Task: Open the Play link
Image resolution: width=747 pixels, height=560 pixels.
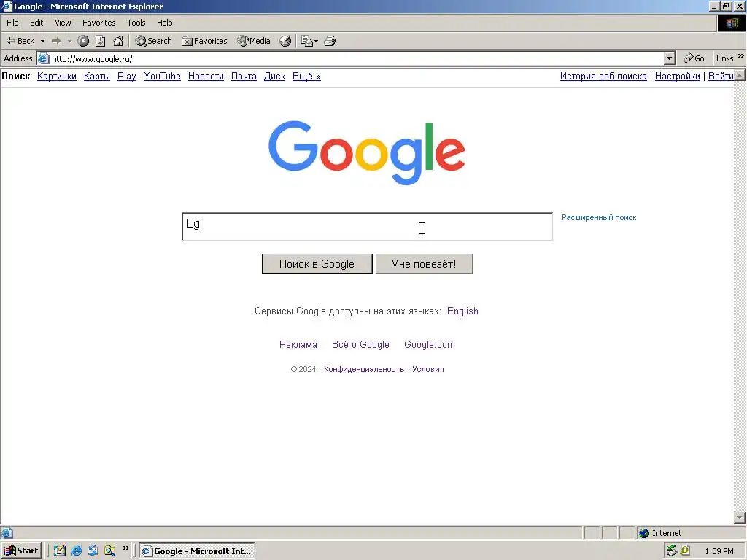Action: pyautogui.click(x=127, y=76)
